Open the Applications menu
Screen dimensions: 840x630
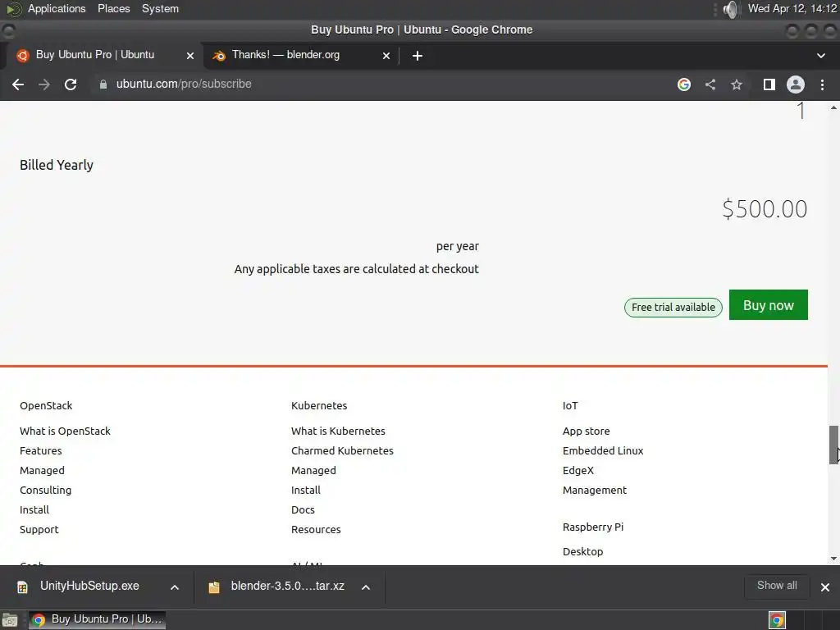(x=57, y=8)
